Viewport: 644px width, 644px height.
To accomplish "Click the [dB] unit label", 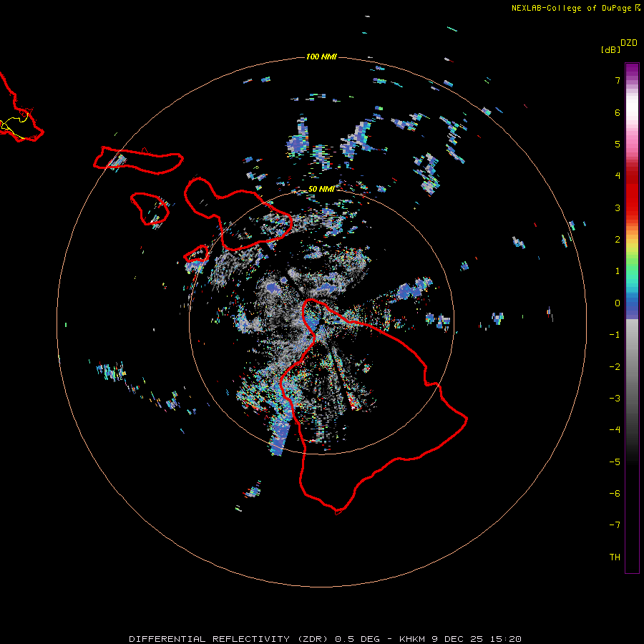I will pyautogui.click(x=611, y=49).
